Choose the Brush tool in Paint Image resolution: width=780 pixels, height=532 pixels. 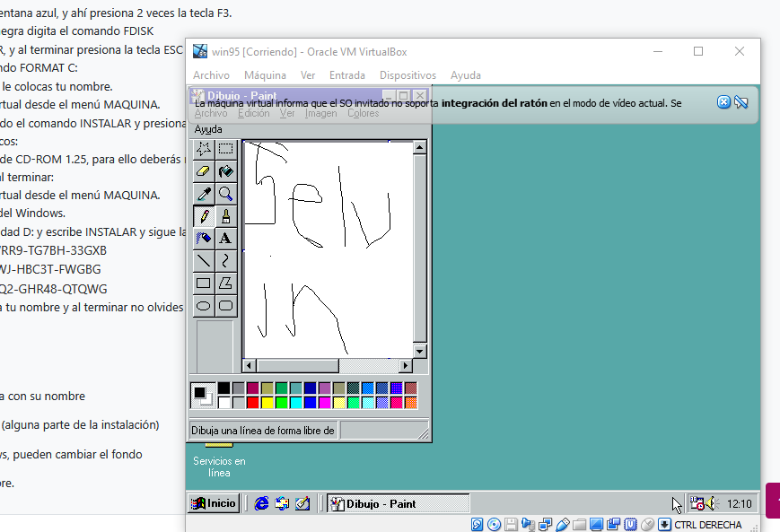(226, 216)
